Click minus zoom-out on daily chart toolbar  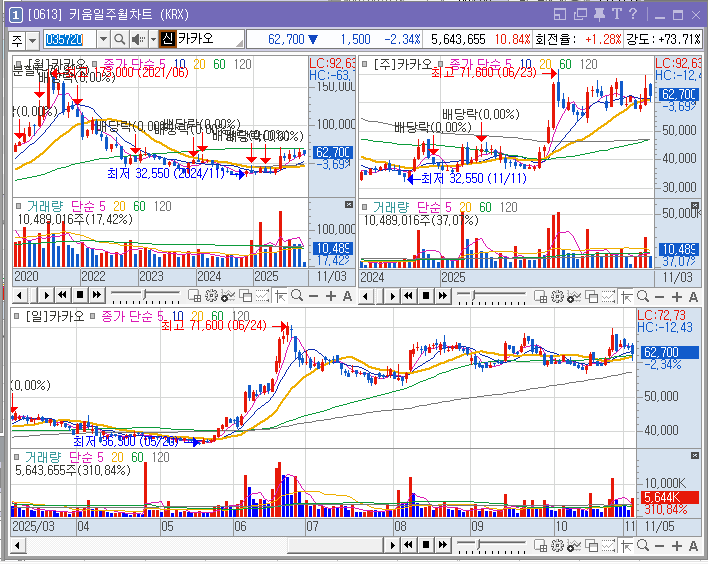pyautogui.click(x=659, y=546)
